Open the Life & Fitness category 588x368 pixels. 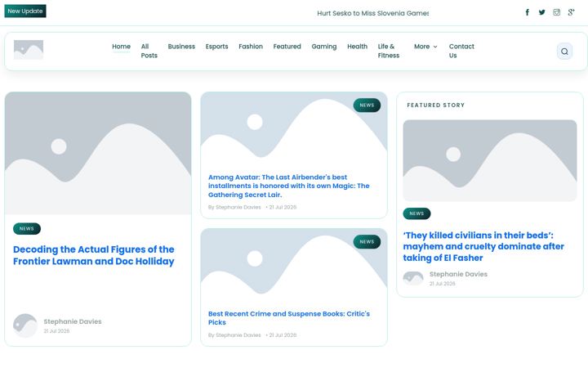point(389,51)
